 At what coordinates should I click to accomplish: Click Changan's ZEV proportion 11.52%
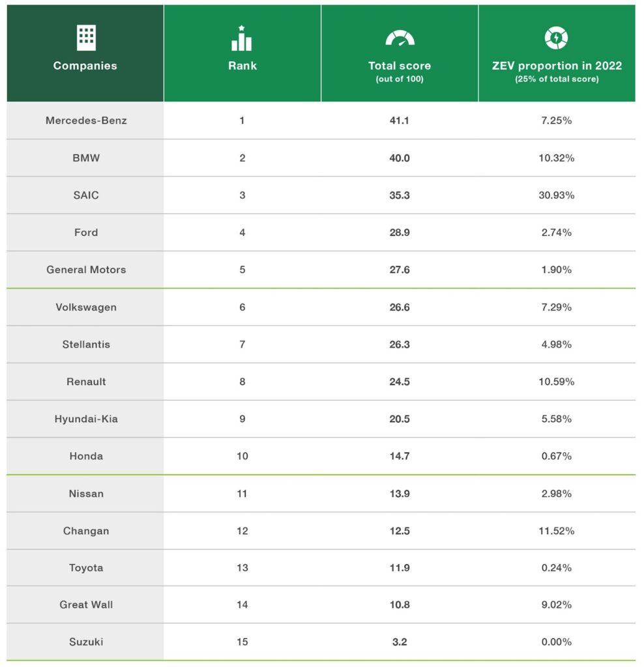(557, 531)
